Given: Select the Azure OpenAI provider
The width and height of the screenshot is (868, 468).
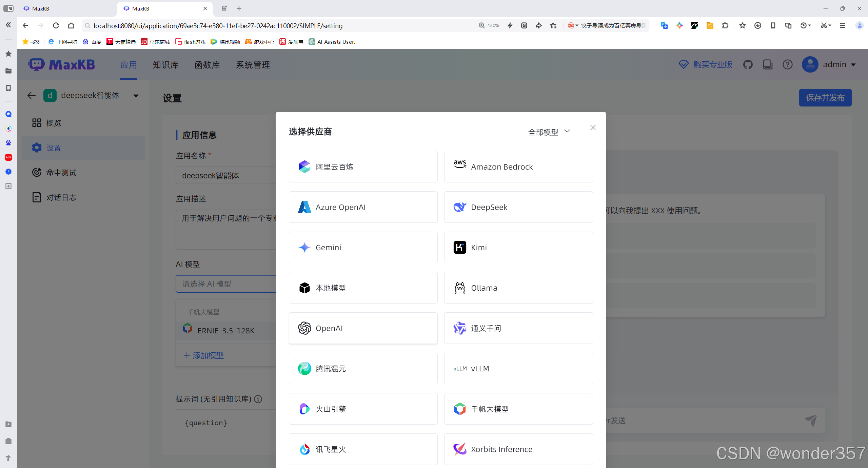Looking at the screenshot, I should (x=363, y=207).
